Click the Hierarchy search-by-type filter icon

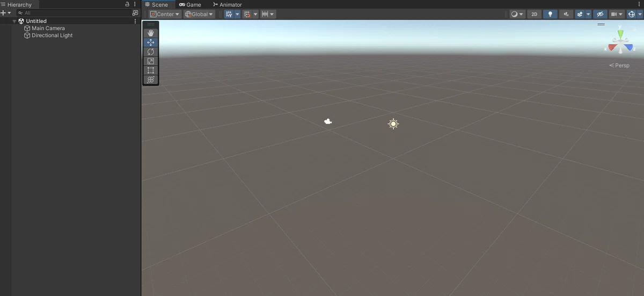pos(20,12)
